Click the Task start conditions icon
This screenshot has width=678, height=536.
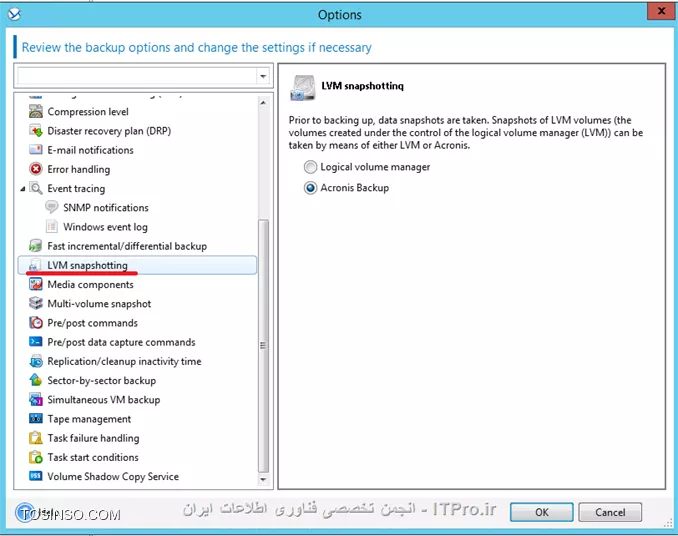pyautogui.click(x=35, y=457)
